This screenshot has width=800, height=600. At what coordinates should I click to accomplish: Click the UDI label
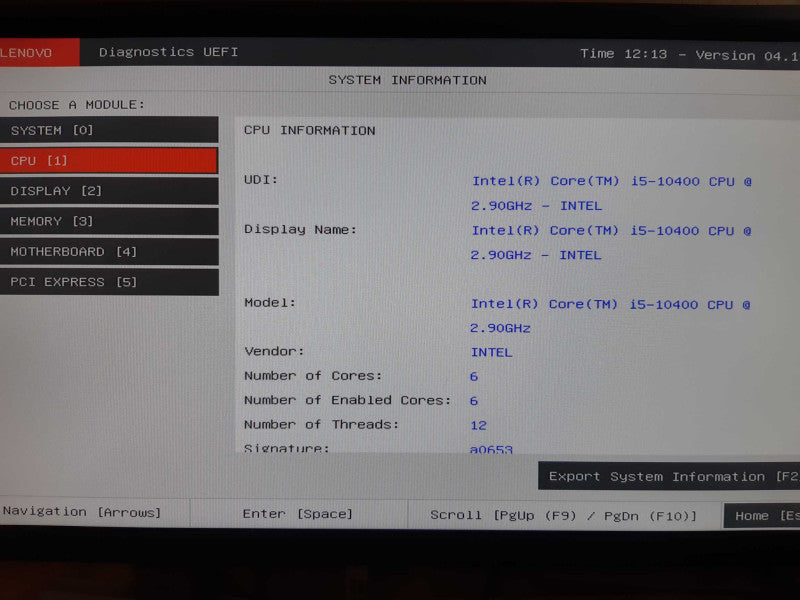pyautogui.click(x=261, y=180)
